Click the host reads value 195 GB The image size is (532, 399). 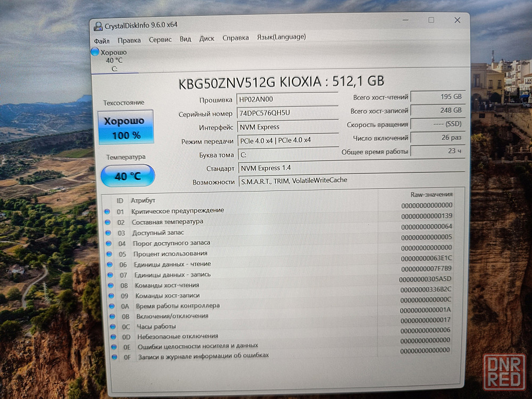pyautogui.click(x=437, y=97)
